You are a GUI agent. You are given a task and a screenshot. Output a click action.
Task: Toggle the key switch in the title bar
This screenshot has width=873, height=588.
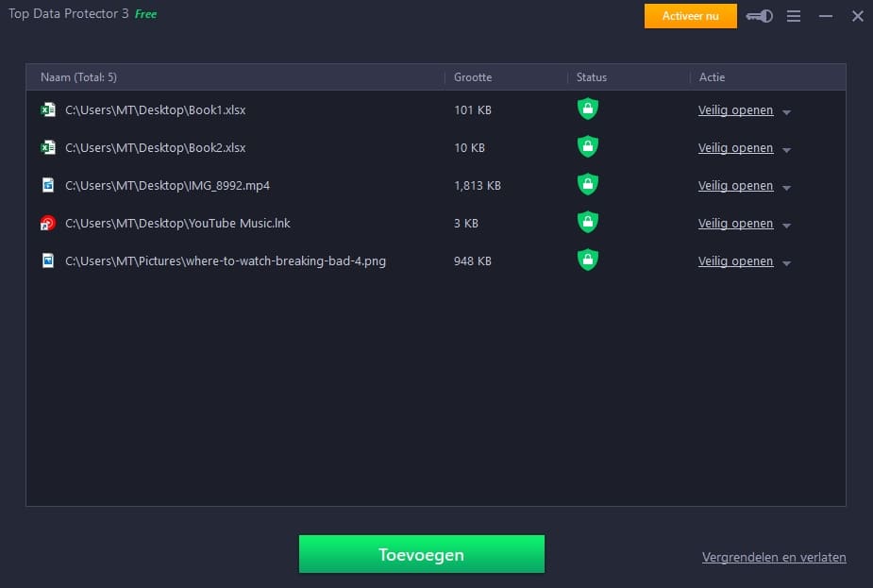(x=760, y=16)
